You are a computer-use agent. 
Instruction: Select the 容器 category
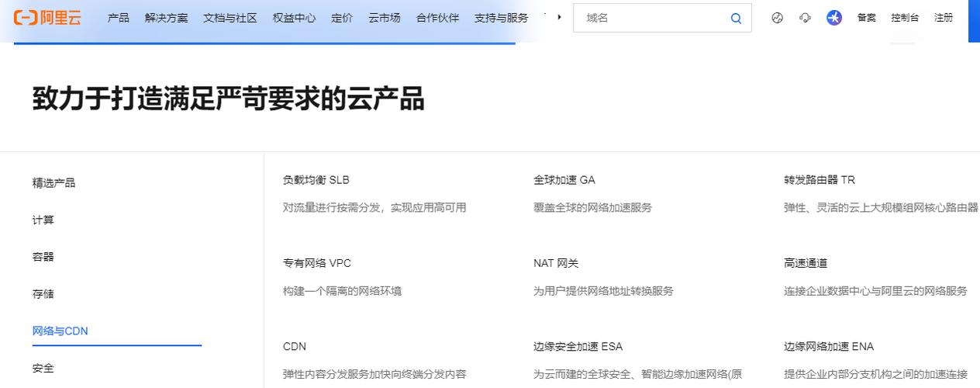[x=43, y=257]
